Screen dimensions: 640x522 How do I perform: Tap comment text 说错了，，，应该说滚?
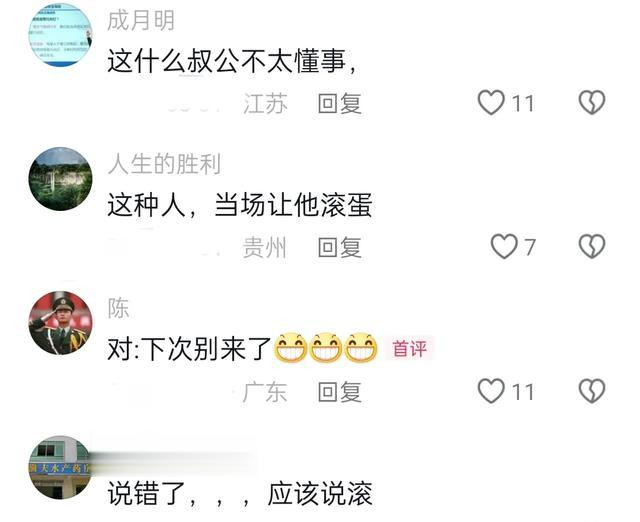pyautogui.click(x=240, y=493)
